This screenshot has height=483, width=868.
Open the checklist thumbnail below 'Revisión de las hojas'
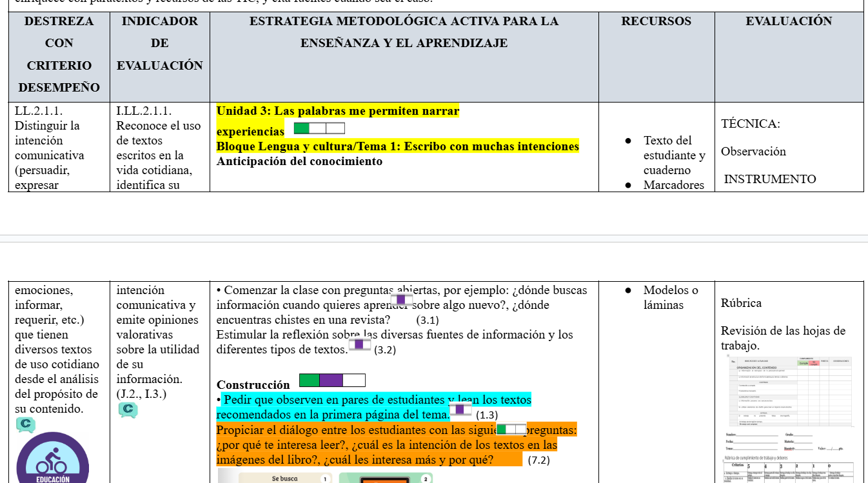click(x=790, y=391)
